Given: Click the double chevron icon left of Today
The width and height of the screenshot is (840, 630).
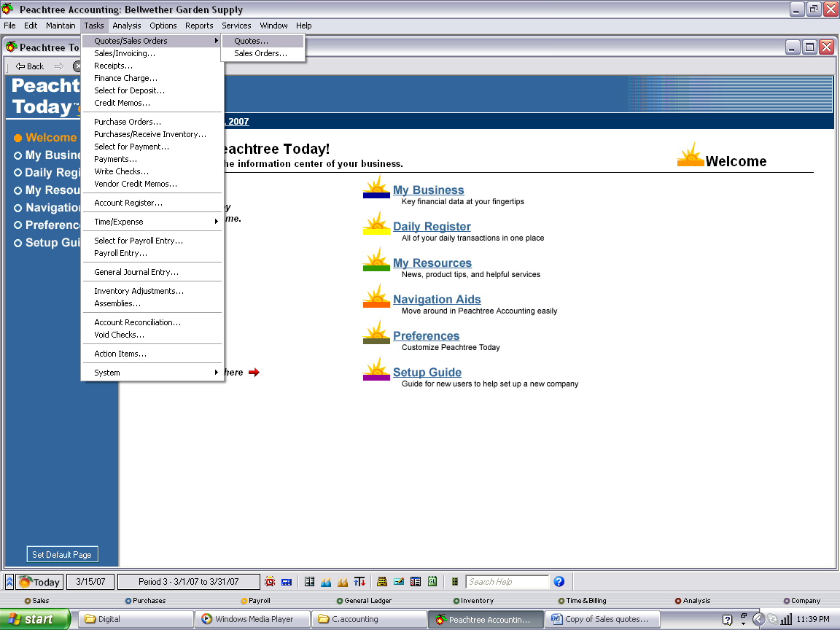Looking at the screenshot, I should pyautogui.click(x=9, y=582).
